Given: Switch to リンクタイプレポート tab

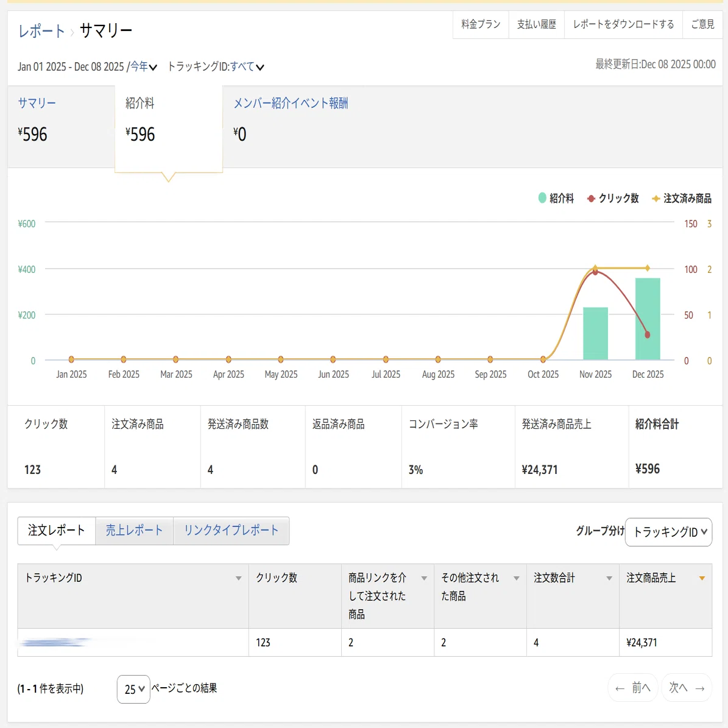Looking at the screenshot, I should (x=231, y=530).
